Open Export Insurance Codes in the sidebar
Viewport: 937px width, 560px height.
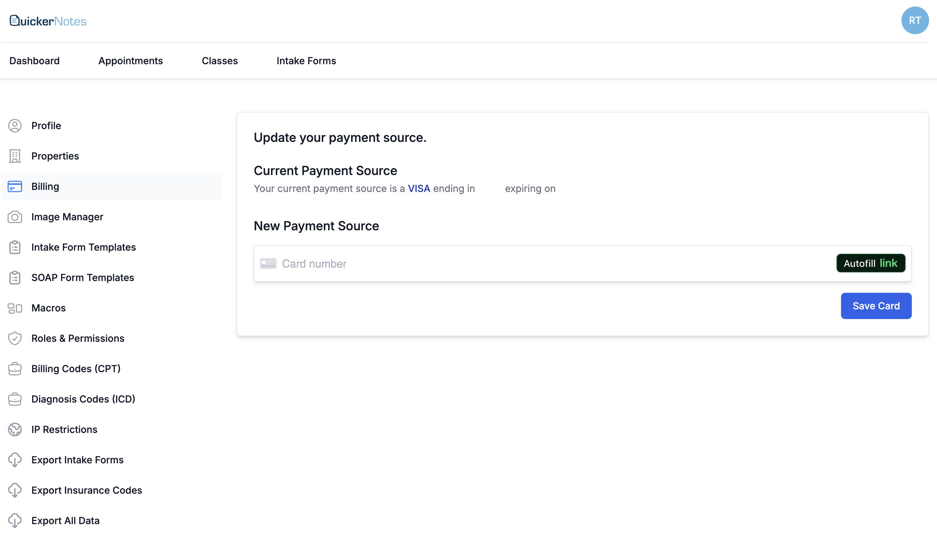(86, 490)
